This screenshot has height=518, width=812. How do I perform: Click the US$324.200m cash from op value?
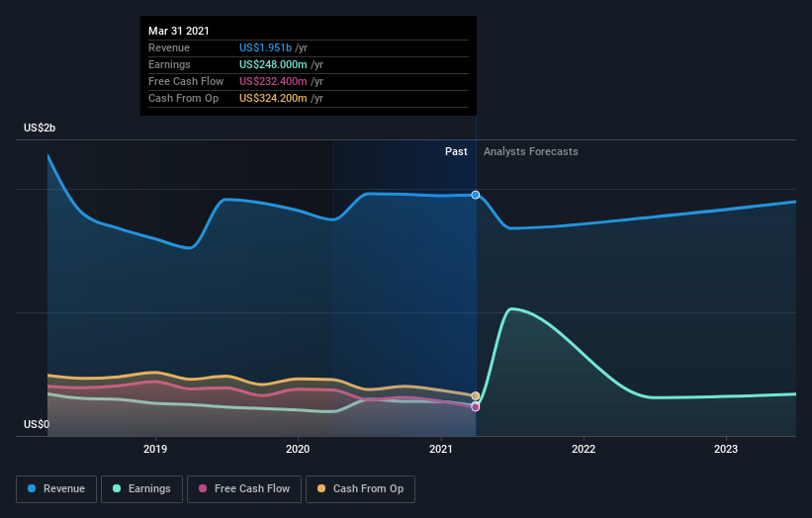[x=273, y=98]
